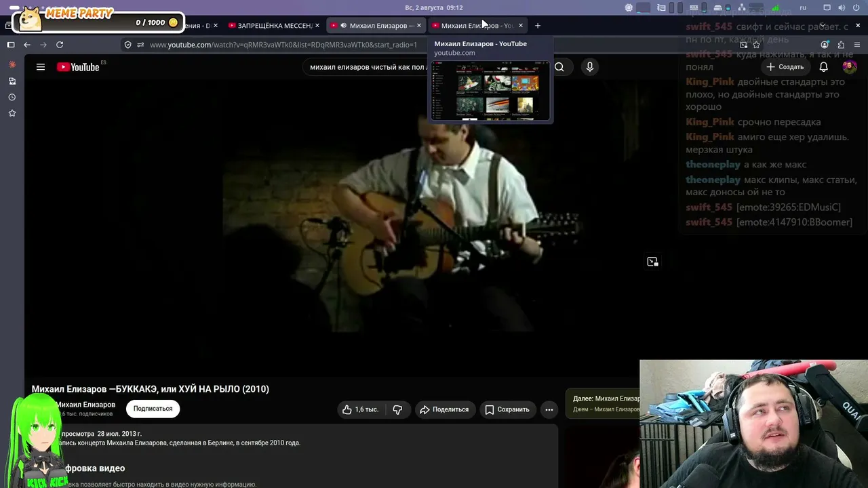Expand the list-all-tabs chevron
Viewport: 868px width, 488px height.
point(822,26)
